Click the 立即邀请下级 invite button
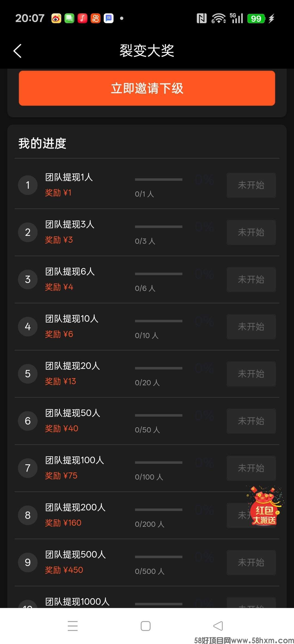 [147, 88]
